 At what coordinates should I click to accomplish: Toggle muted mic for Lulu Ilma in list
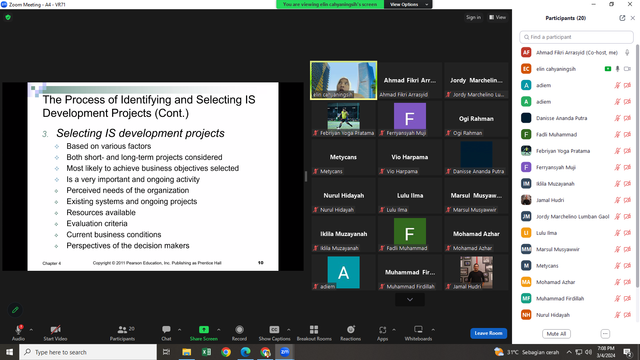tap(618, 233)
